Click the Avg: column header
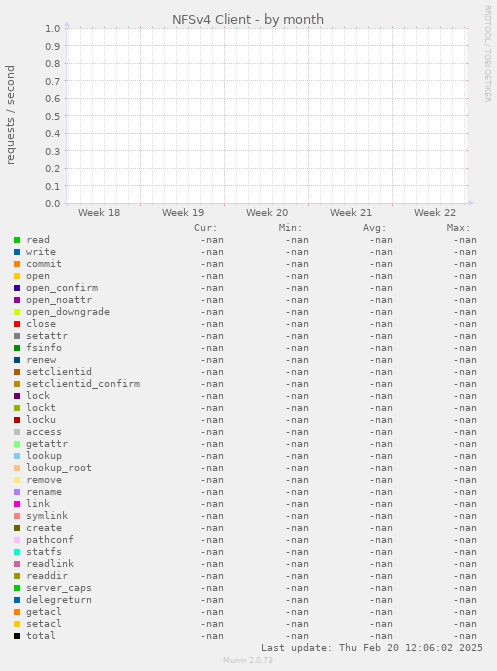The width and height of the screenshot is (497, 671). pos(375,228)
